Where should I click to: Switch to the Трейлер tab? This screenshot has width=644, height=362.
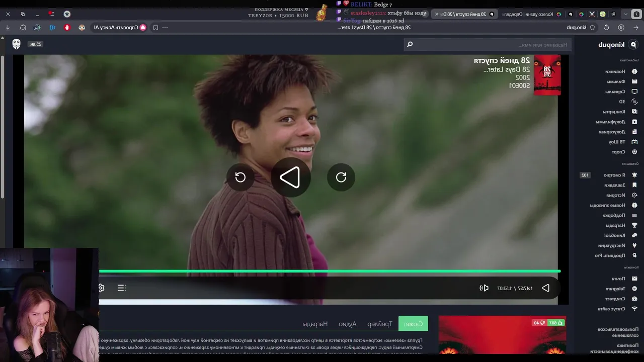[380, 324]
